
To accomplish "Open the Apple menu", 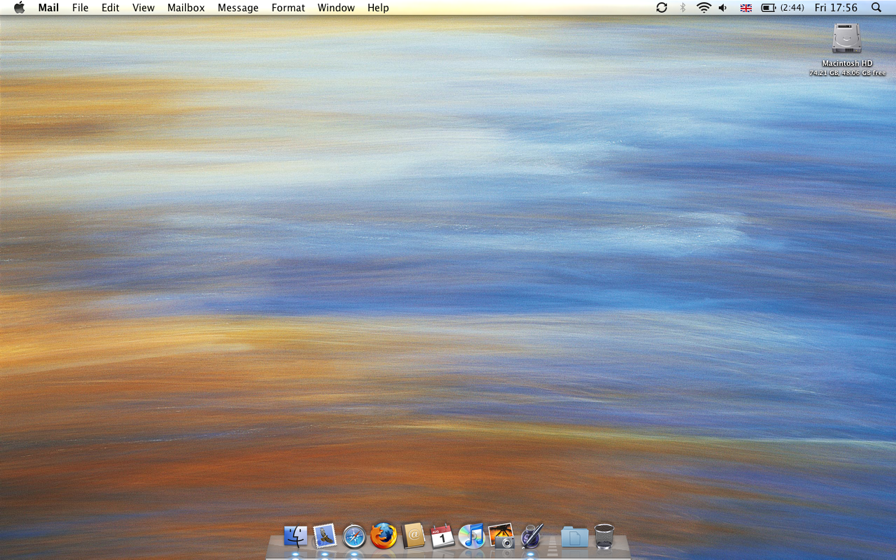I will point(18,8).
